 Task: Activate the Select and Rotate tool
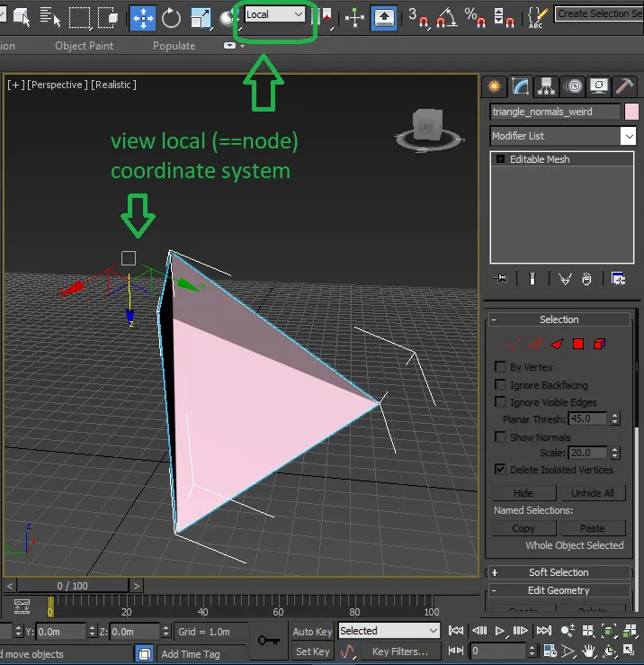[x=171, y=18]
